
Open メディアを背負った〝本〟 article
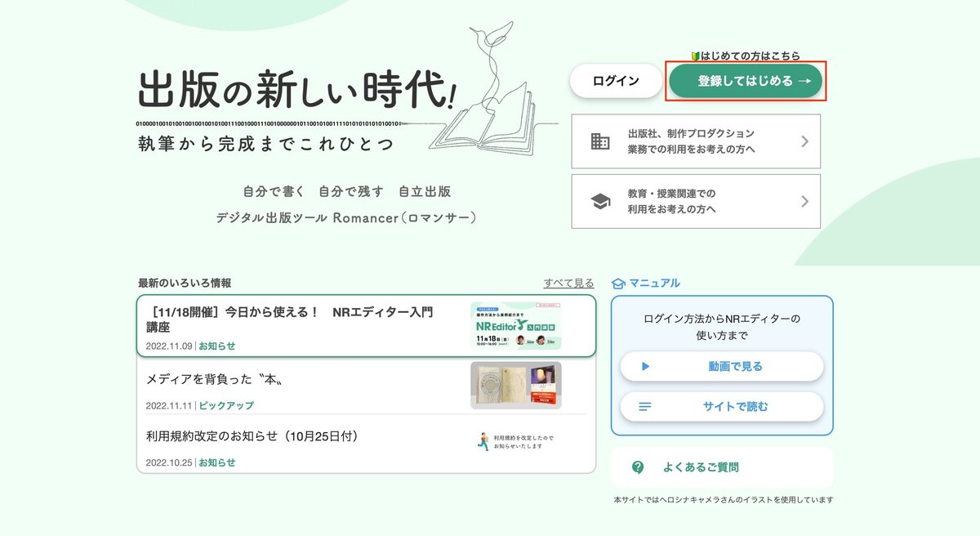215,379
